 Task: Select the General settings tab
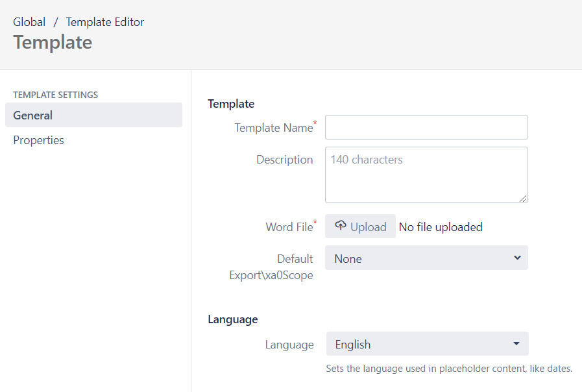click(x=93, y=116)
